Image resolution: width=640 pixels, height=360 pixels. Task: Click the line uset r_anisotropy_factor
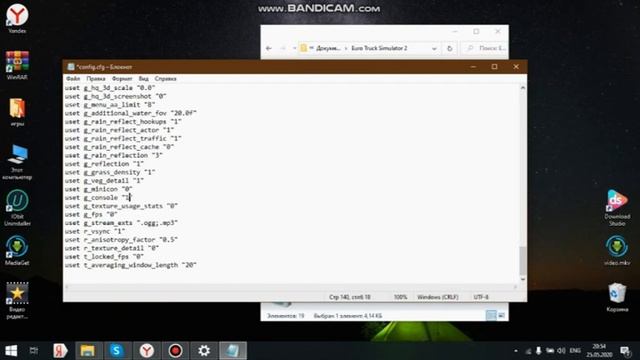[121, 240]
